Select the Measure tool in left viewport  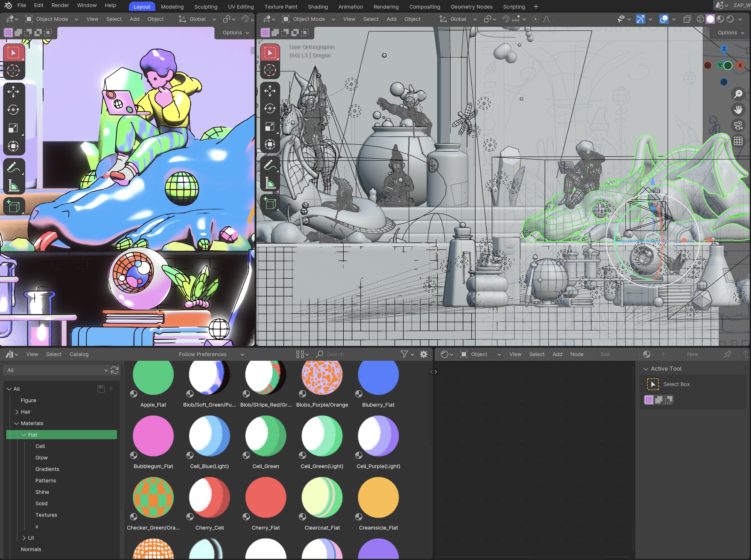13,186
